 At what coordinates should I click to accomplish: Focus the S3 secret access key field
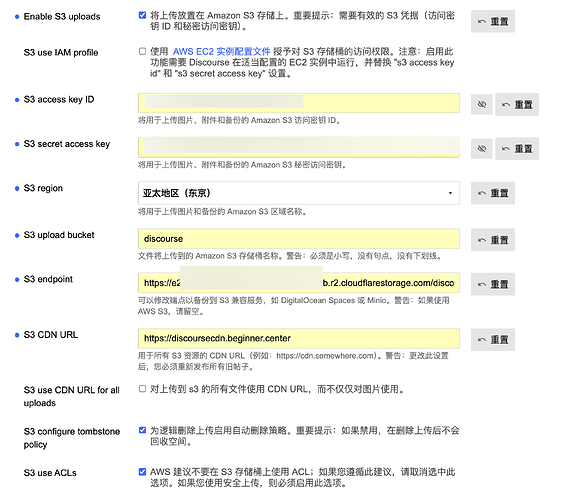(299, 147)
